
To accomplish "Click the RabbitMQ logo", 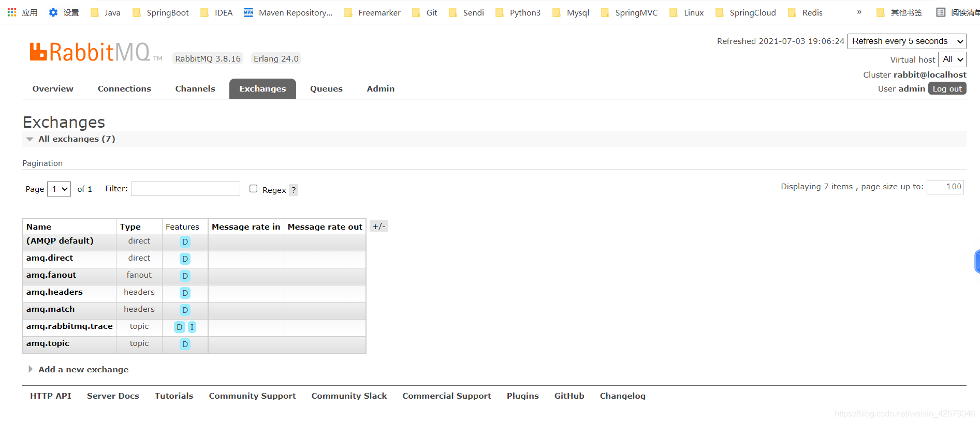I will coord(96,52).
